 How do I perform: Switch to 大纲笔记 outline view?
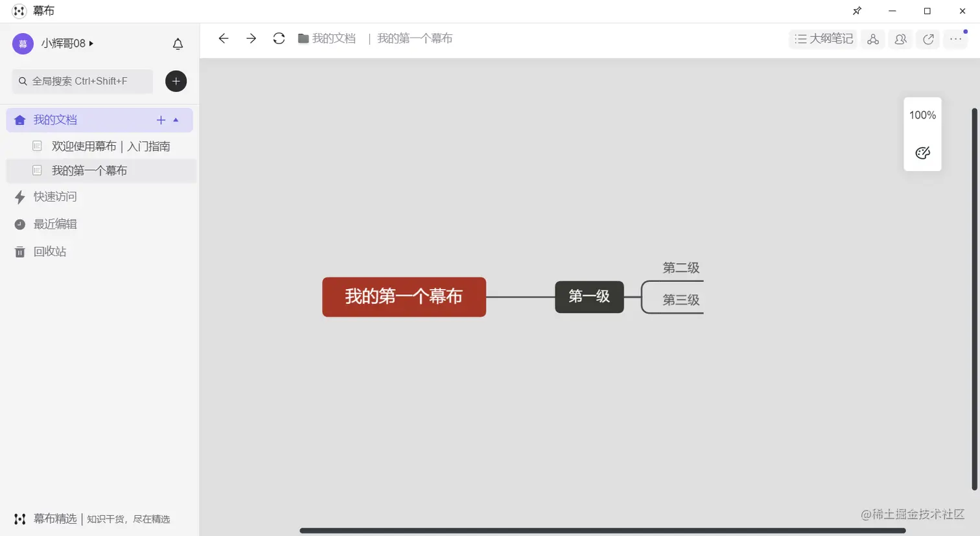tap(822, 39)
